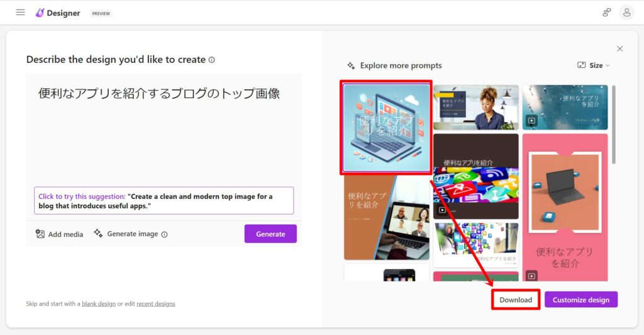Select the dark colorful app icons thumbnail
This screenshot has height=335, width=644.
(475, 176)
